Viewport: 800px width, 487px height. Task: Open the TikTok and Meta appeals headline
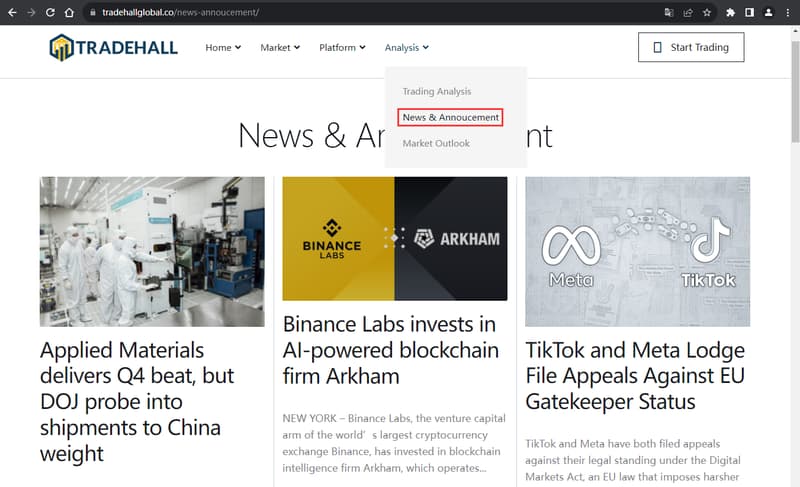[635, 376]
